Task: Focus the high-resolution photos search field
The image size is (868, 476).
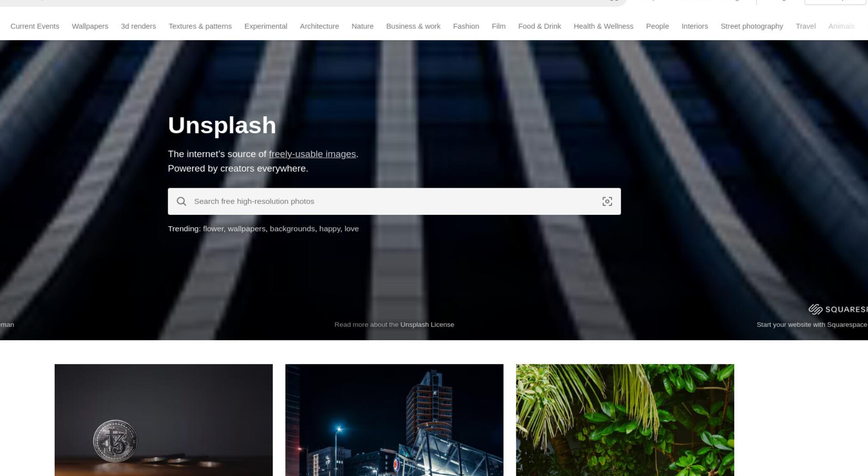Action: pos(394,201)
